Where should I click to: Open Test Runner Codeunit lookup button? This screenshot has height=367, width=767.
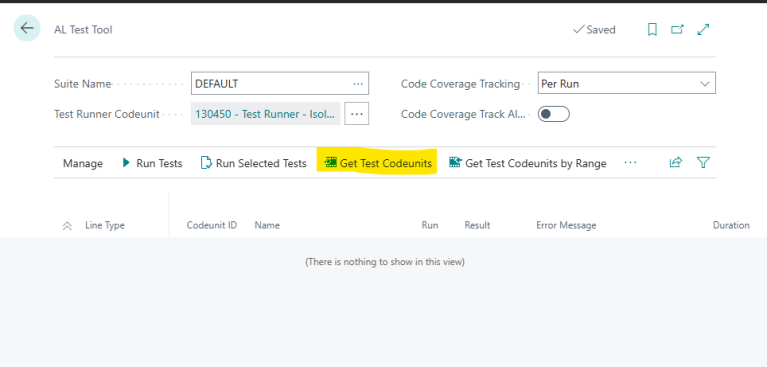coord(357,114)
